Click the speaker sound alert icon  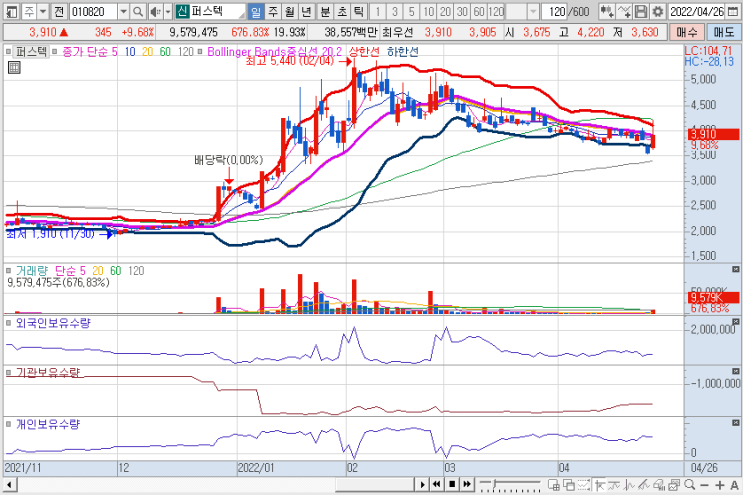pos(155,11)
